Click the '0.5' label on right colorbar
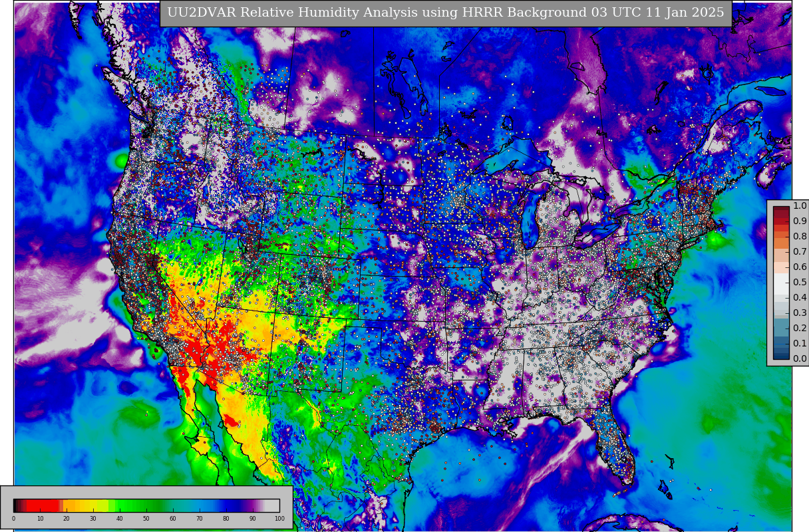Screen dimensions: 809x532 pyautogui.click(x=800, y=283)
